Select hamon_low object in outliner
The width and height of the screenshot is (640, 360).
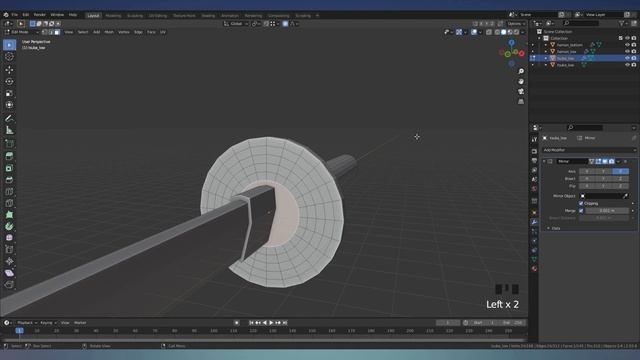point(567,52)
